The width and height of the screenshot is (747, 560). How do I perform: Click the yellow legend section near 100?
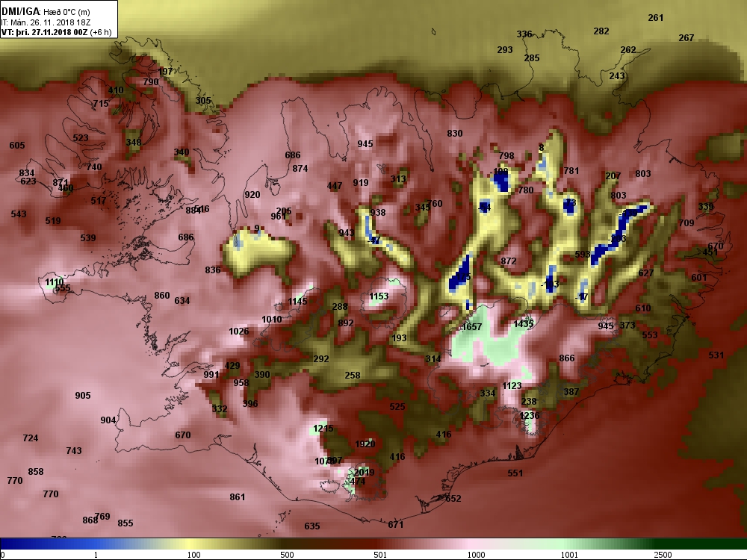coord(190,544)
